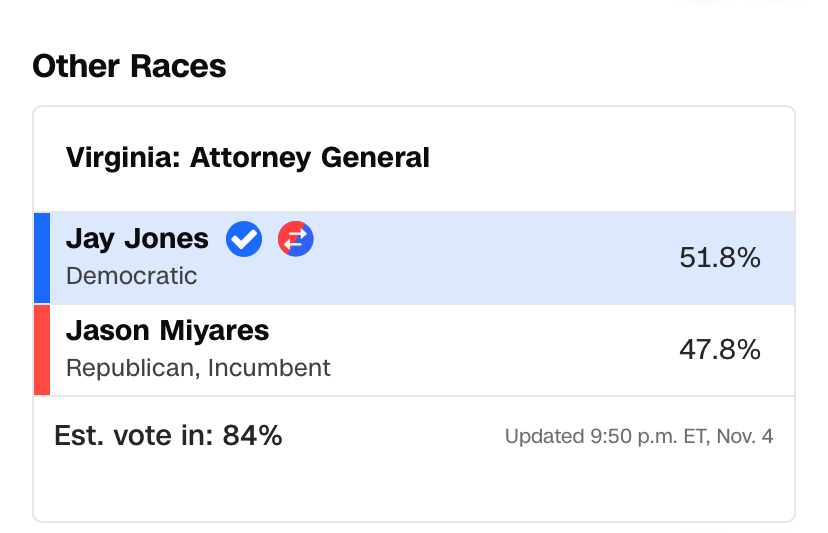
Task: Click the Democratic party label
Action: pos(131,276)
